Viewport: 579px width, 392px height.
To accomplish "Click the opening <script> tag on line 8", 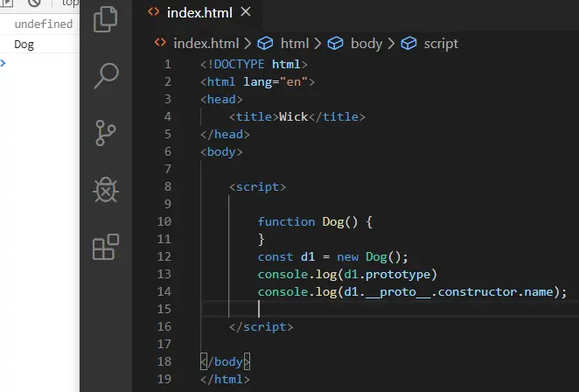I will point(257,187).
